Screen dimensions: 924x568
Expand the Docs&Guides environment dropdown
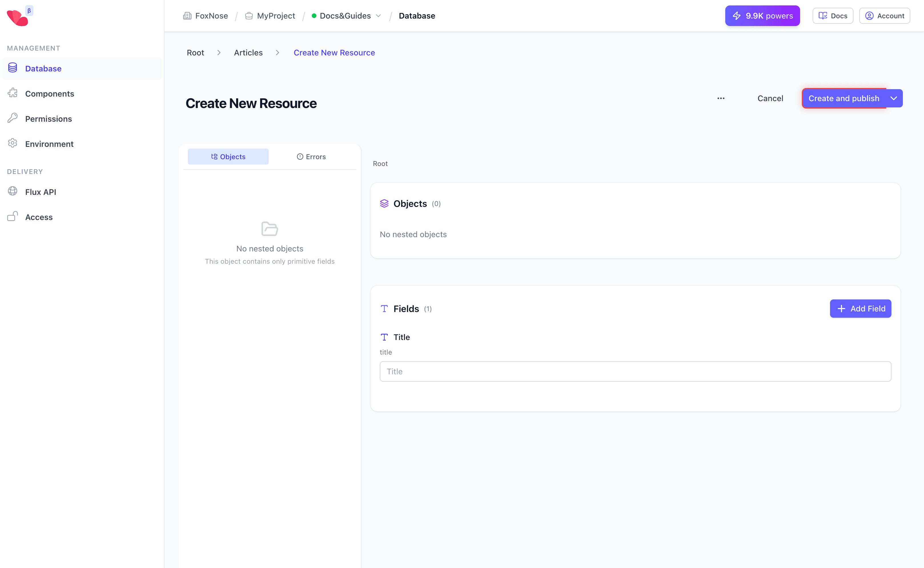378,16
